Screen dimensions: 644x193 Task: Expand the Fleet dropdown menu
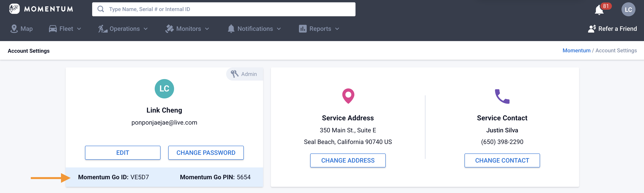point(65,29)
